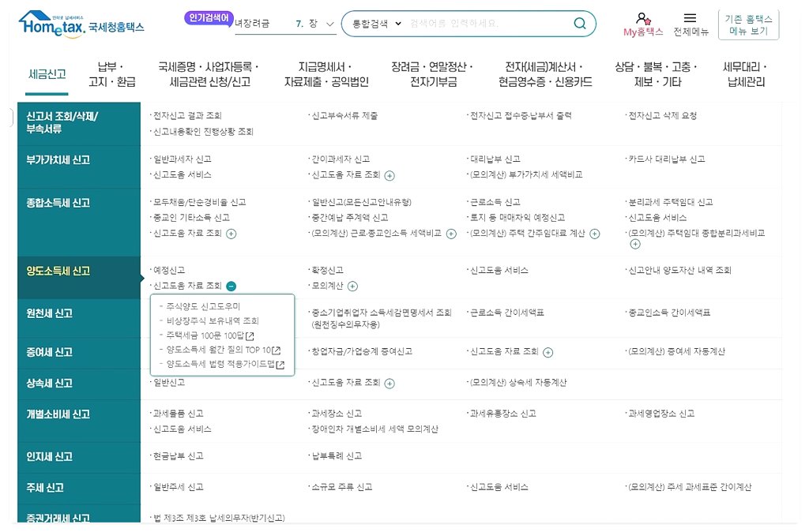Open 분리과세 주택임대 신고 link

[x=670, y=202]
